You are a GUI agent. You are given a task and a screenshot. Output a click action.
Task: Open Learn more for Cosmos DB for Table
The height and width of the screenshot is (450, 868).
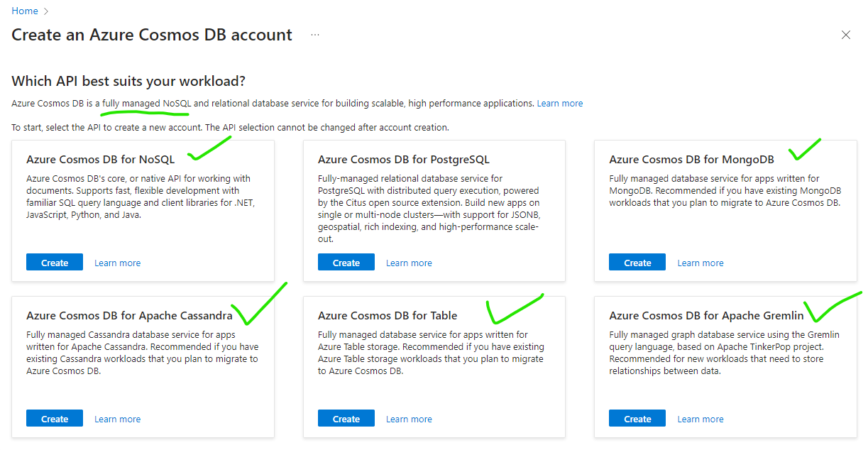point(409,419)
